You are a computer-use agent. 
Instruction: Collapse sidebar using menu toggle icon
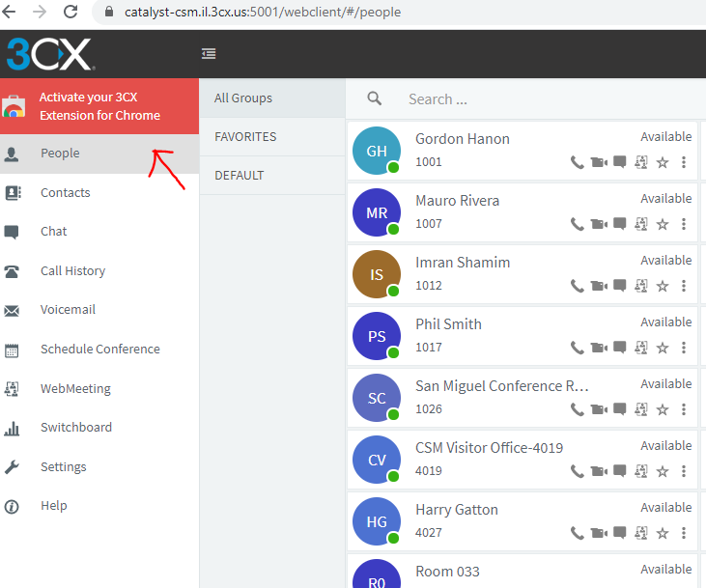coord(209,54)
